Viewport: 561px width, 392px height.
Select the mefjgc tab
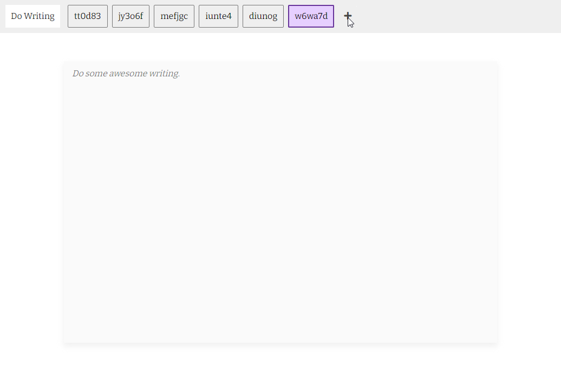pos(174,16)
